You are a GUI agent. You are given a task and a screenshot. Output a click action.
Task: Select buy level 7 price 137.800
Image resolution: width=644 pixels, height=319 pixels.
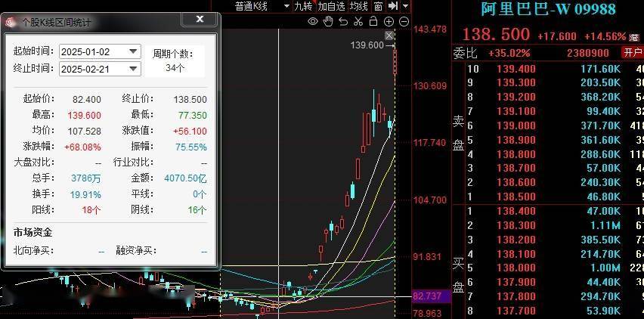516,296
